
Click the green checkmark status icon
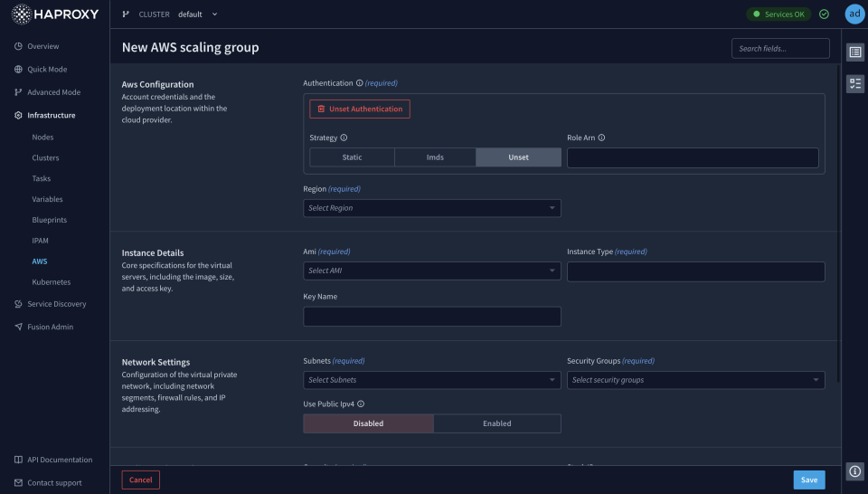coord(824,14)
